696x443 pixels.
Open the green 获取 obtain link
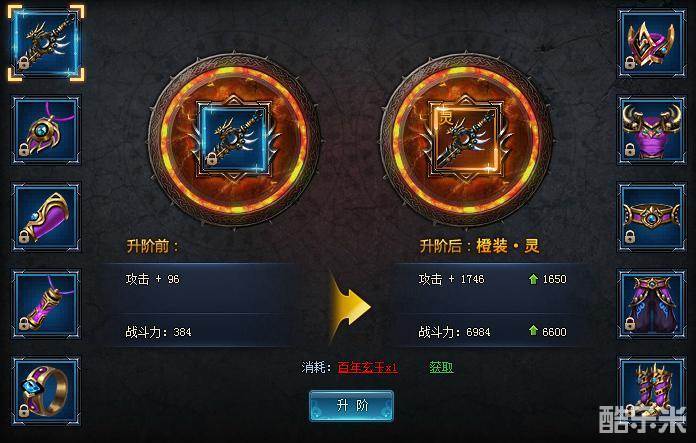(x=441, y=367)
